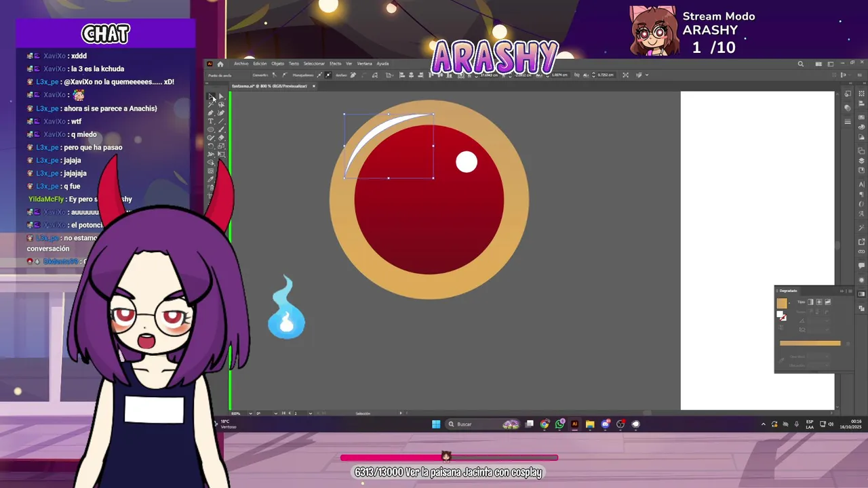868x488 pixels.
Task: Select the Rotate tool
Action: pos(211,146)
